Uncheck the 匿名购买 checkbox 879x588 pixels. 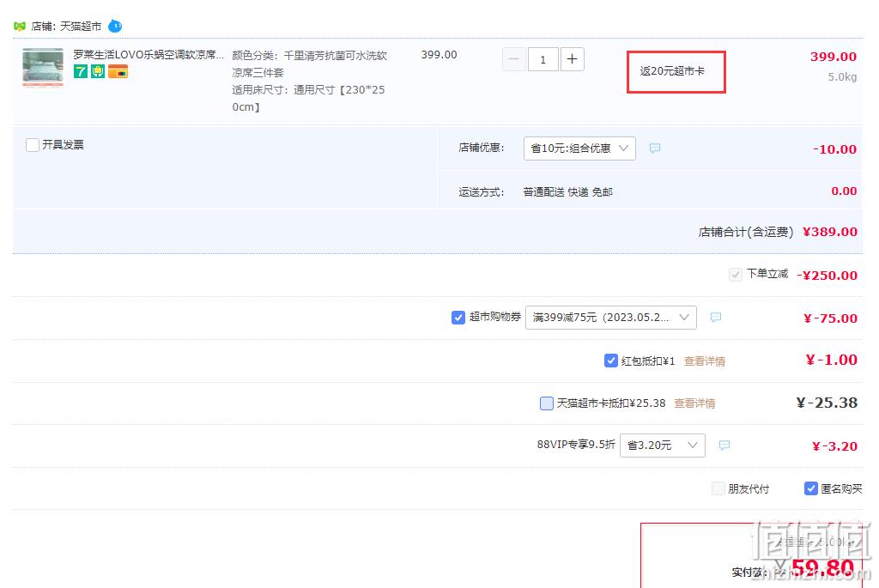(810, 488)
